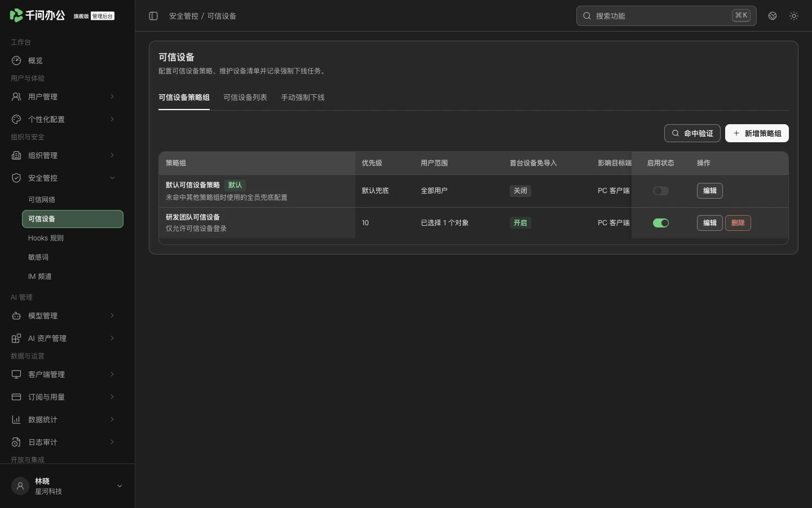Screen dimensions: 812x508
Task: Click the 新增策略组 button
Action: (x=757, y=133)
